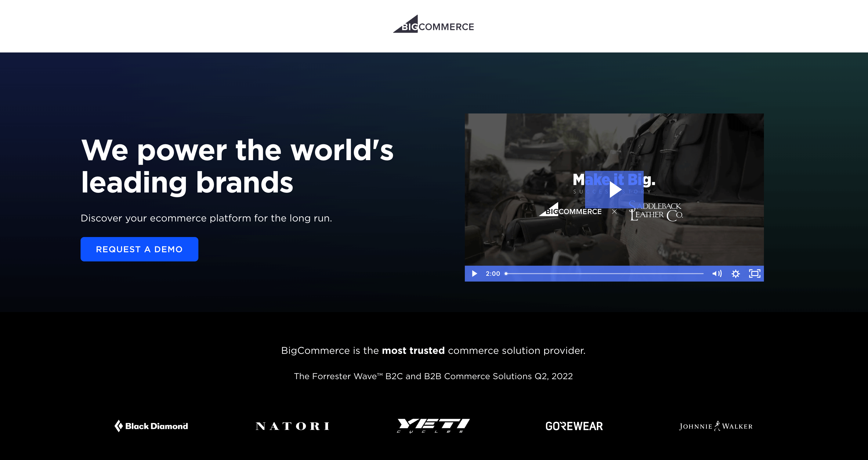Click The Forrester Wave Q2, 2022 text

(x=433, y=376)
